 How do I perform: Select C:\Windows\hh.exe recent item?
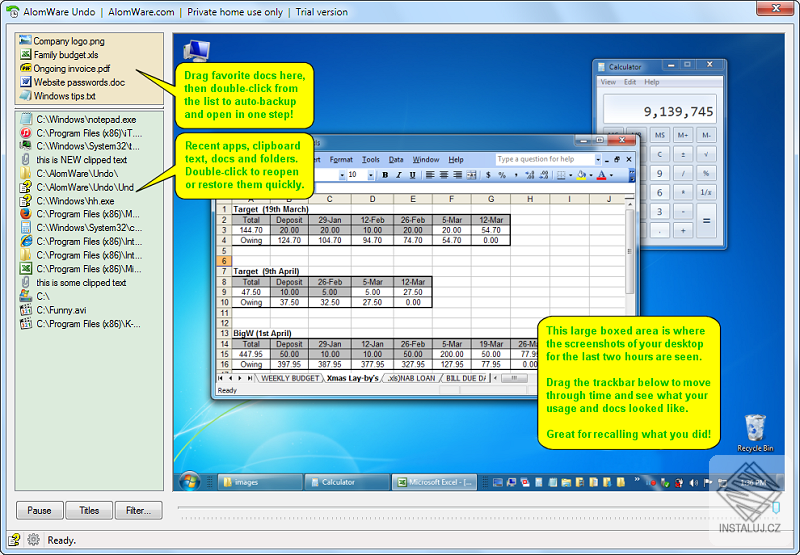point(67,201)
